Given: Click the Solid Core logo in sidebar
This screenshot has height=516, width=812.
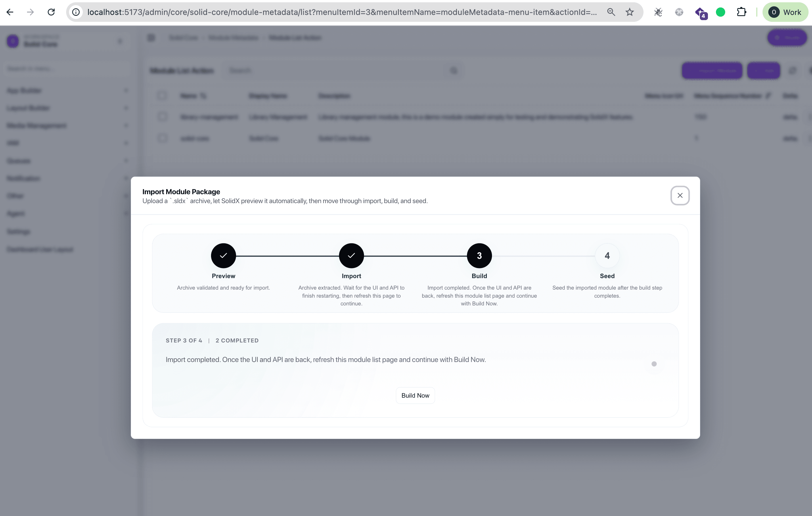Looking at the screenshot, I should pyautogui.click(x=13, y=41).
